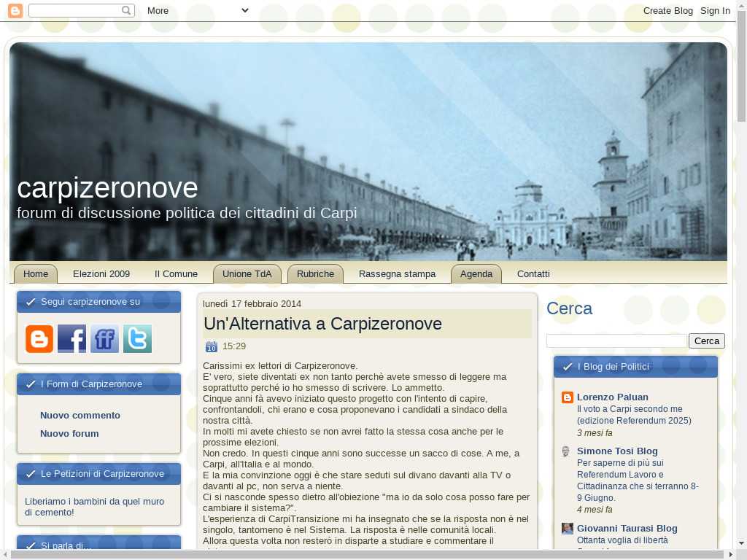
Task: Click the 15:29 post timestamp link
Action: (234, 346)
